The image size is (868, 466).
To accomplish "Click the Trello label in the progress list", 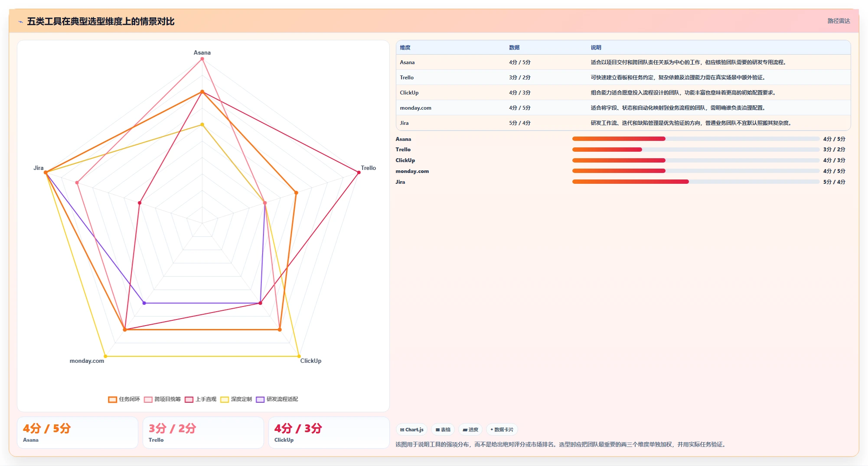I will tap(403, 150).
